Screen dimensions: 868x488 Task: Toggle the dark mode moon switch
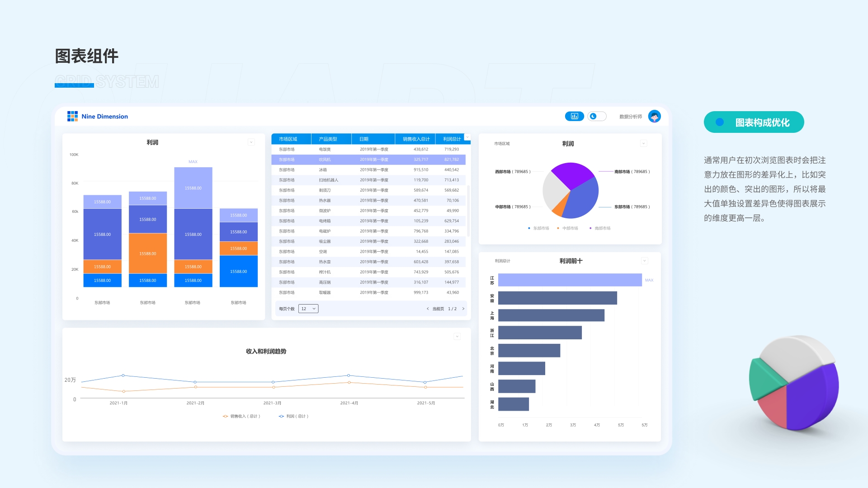pos(596,116)
